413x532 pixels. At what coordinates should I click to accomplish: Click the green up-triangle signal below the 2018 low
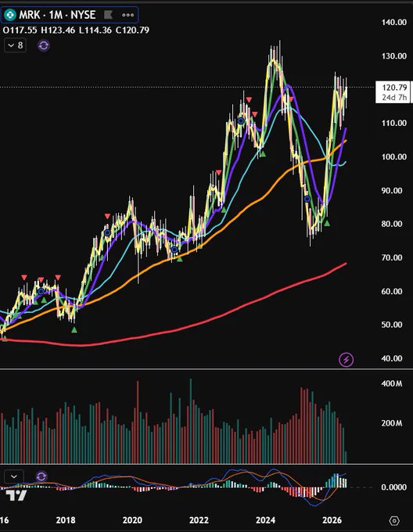point(74,330)
